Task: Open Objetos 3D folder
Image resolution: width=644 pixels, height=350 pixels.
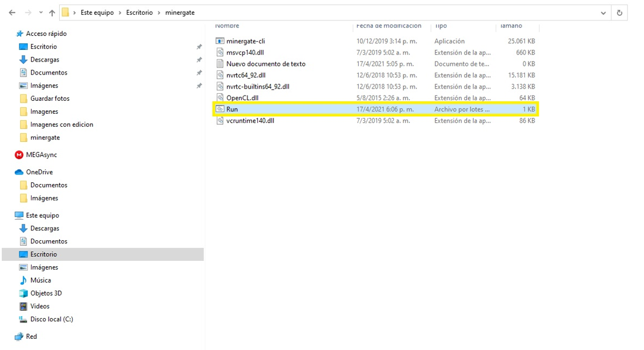Action: click(46, 293)
